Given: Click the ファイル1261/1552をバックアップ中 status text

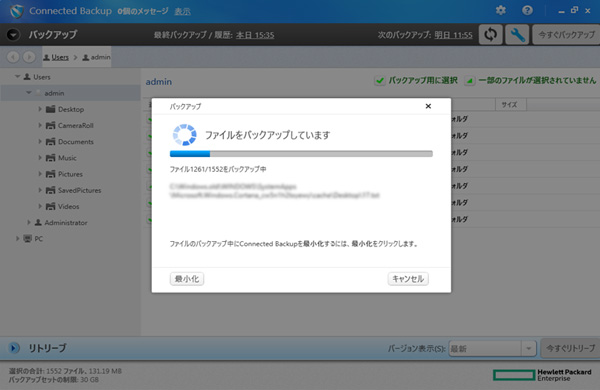Looking at the screenshot, I should [x=218, y=169].
